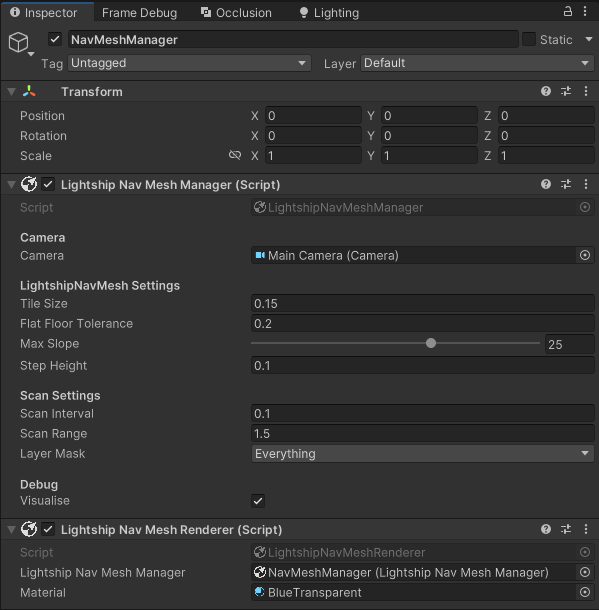Click the Max Slope slider handle

pyautogui.click(x=431, y=343)
